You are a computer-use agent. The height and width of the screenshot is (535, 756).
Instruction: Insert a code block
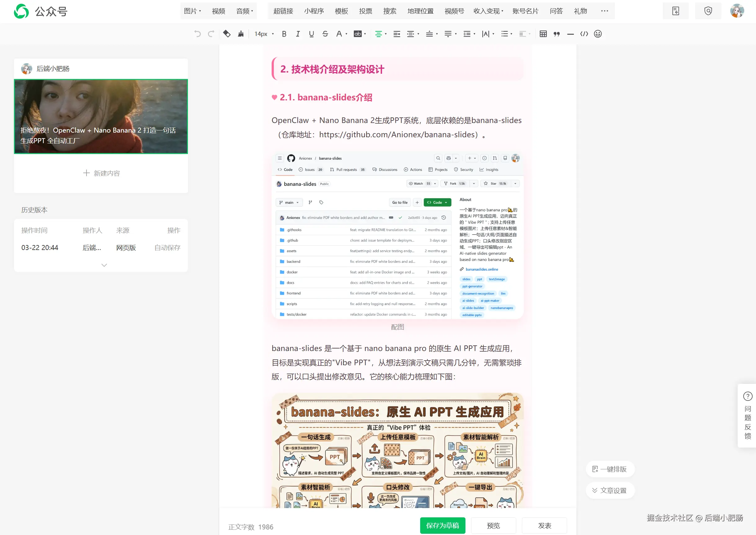click(584, 33)
